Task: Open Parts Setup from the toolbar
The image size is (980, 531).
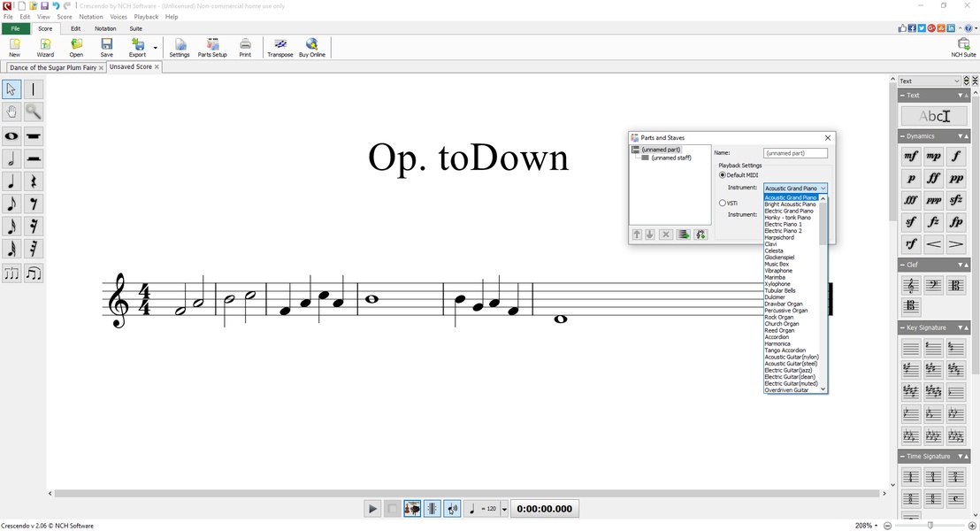Action: point(212,47)
